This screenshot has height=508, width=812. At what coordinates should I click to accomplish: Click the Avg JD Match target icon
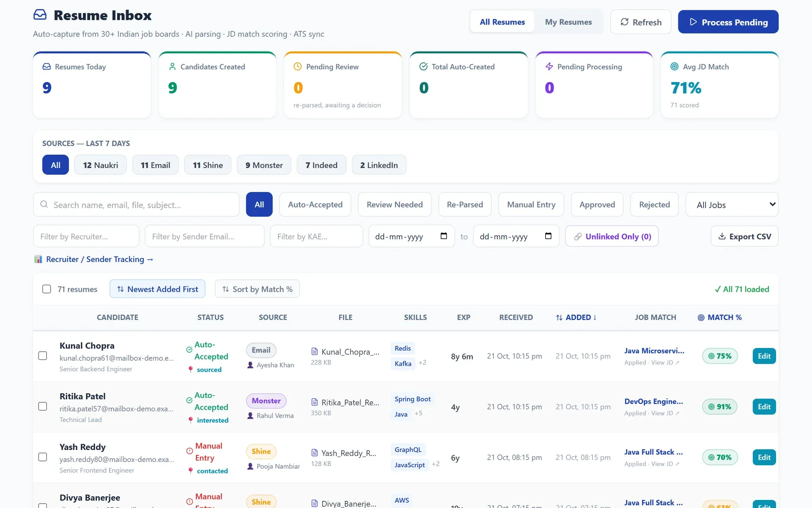pyautogui.click(x=675, y=66)
